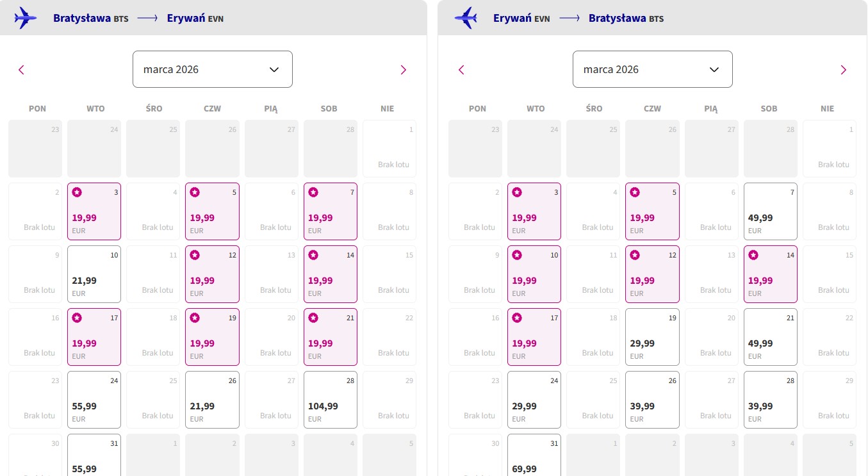Open outbound month dropdown marca 2026
Image resolution: width=868 pixels, height=476 pixels.
coord(213,69)
